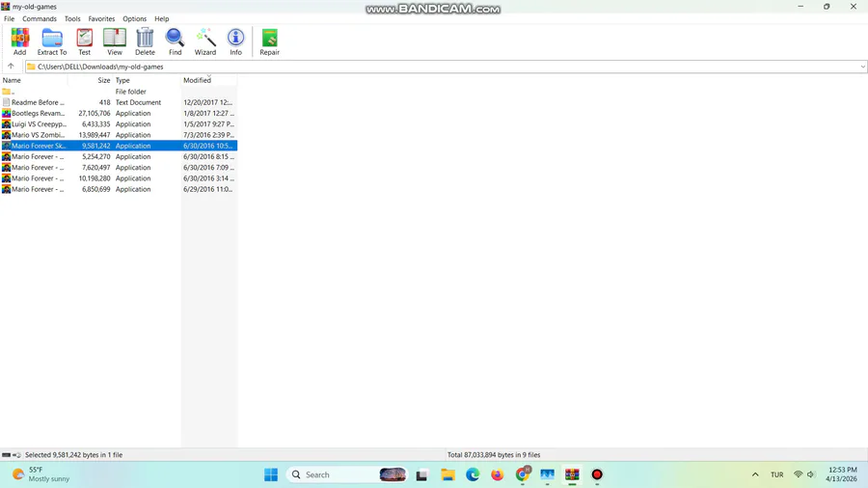The width and height of the screenshot is (868, 488).
Task: Open the Commands menu
Action: pyautogui.click(x=40, y=19)
